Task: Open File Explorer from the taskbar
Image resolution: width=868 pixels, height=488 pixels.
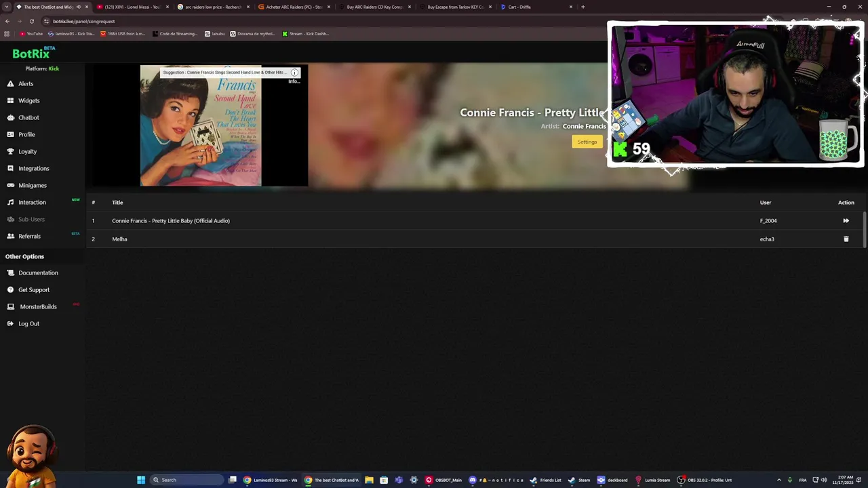Action: tap(369, 480)
